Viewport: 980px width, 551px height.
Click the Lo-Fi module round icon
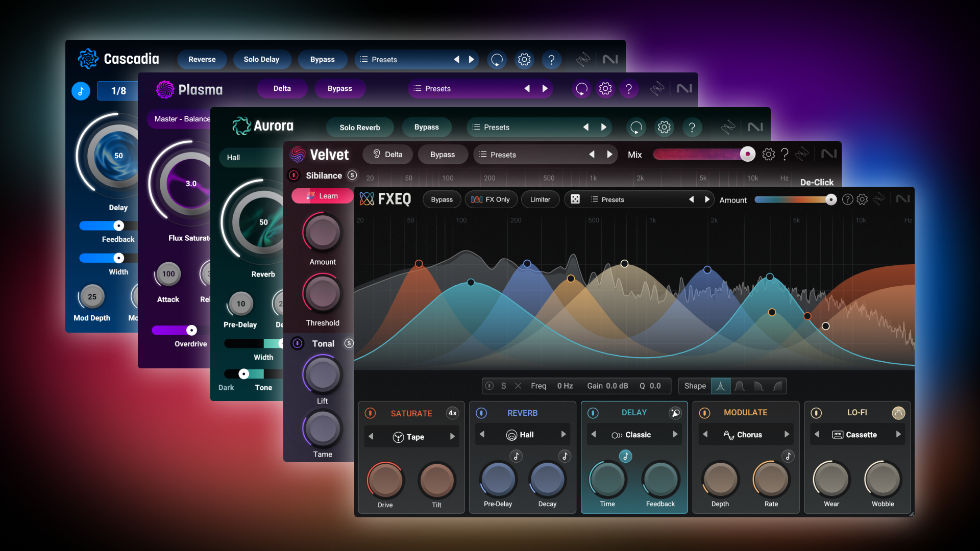coord(898,413)
